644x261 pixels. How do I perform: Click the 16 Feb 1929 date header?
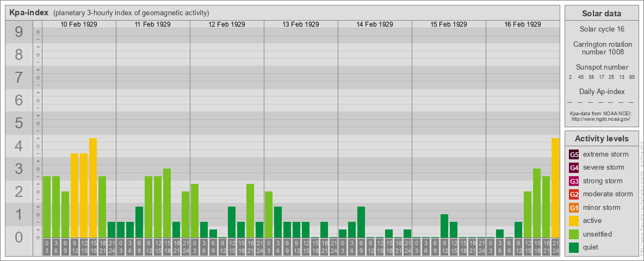click(522, 24)
